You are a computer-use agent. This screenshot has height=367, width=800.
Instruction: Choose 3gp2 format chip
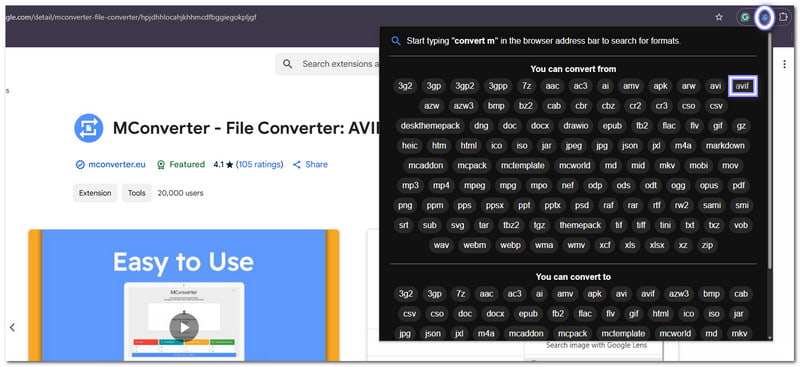click(465, 86)
